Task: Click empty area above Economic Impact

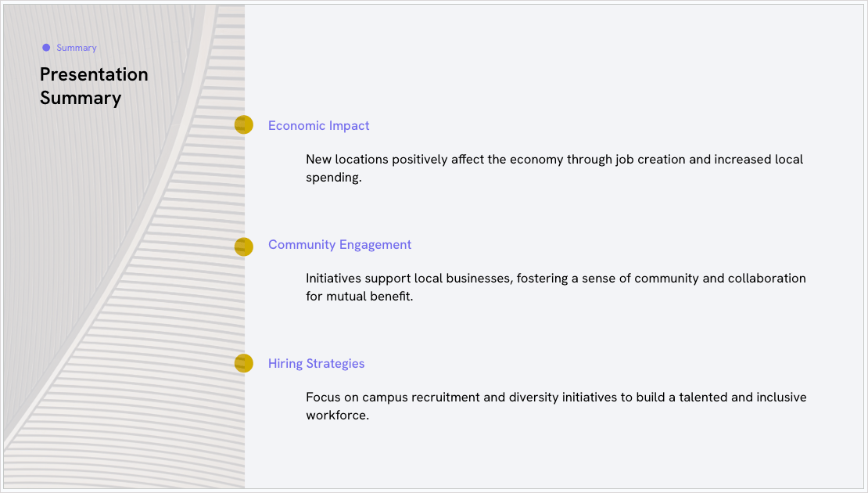Action: pyautogui.click(x=554, y=61)
